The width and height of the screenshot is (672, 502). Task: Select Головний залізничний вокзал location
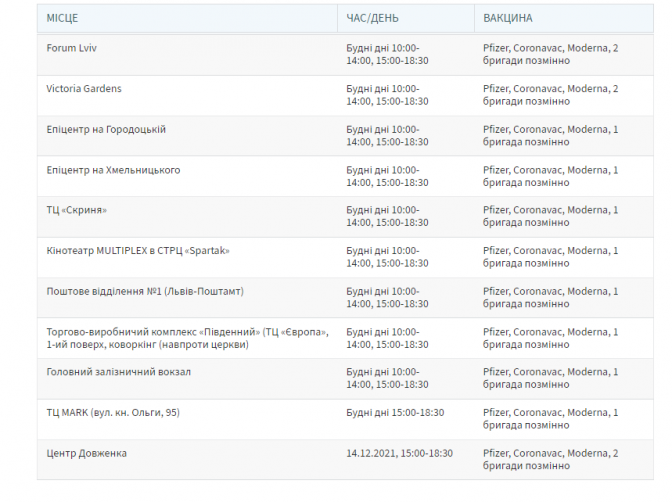click(x=119, y=372)
